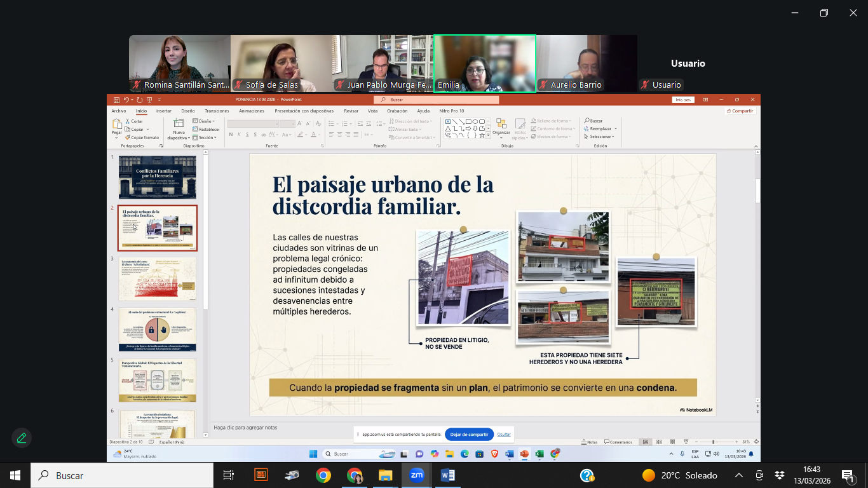Viewport: 868px width, 488px height.
Task: Click the Save icon in PowerPoint title bar
Action: [x=115, y=100]
